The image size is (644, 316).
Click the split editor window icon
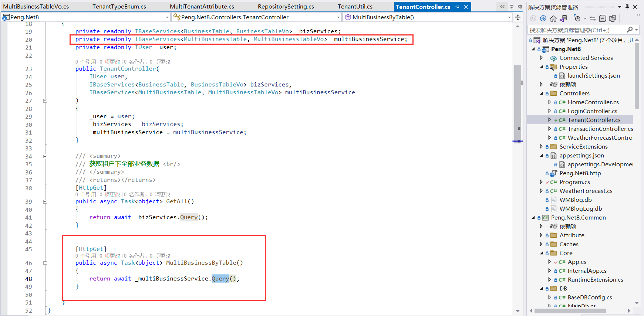click(x=518, y=17)
